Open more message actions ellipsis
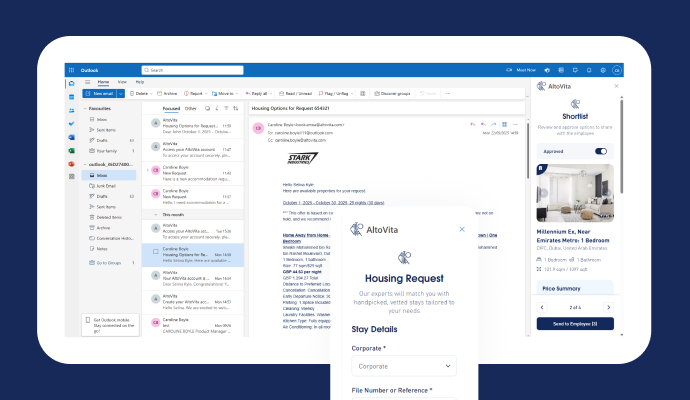Screen dimensions: 690x400 [515, 125]
